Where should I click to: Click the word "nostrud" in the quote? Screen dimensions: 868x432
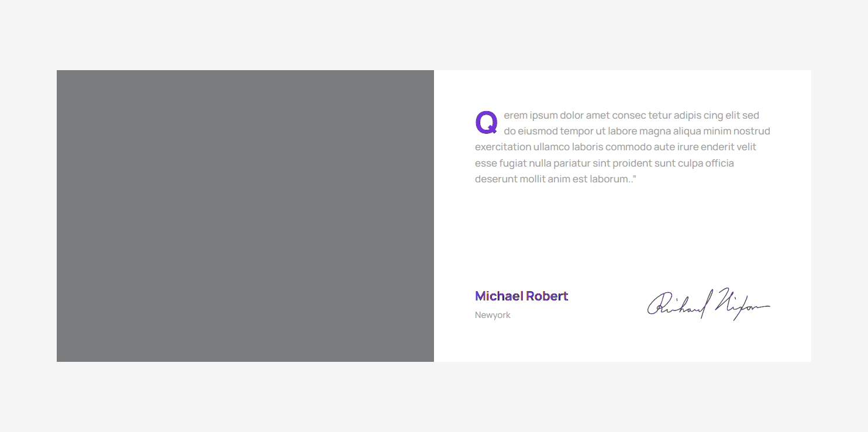coord(752,132)
